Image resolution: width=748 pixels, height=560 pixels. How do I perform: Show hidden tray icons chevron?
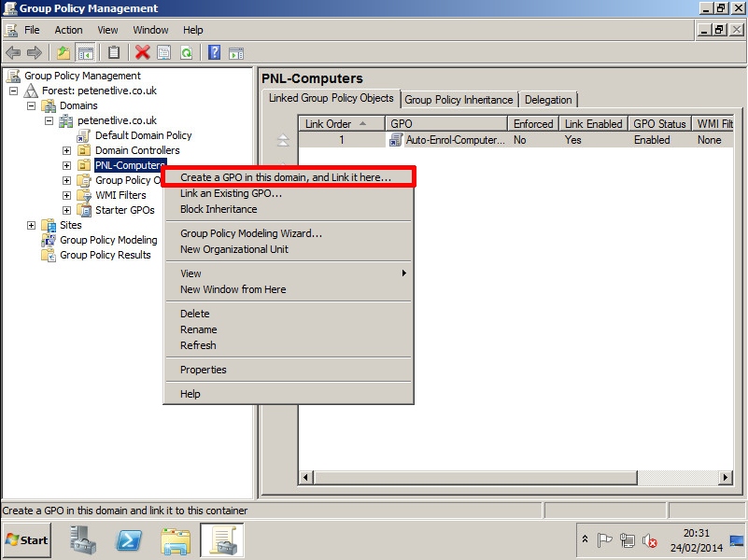[585, 539]
